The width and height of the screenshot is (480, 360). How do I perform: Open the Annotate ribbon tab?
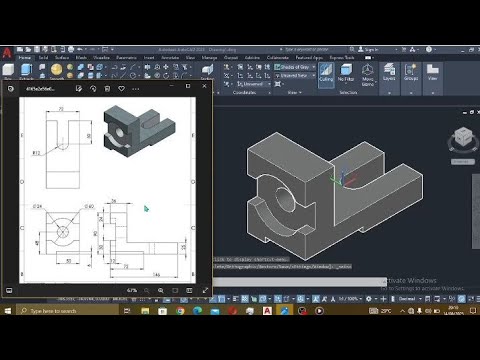click(170, 58)
